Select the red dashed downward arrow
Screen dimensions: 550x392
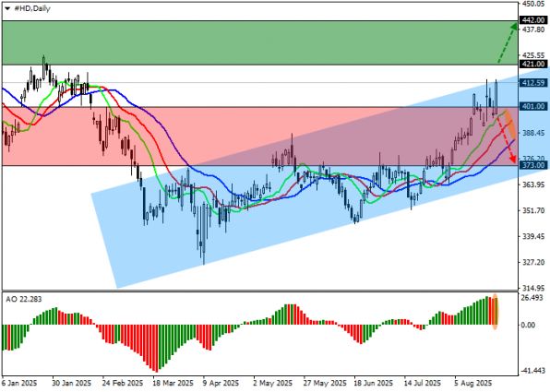[x=507, y=139]
